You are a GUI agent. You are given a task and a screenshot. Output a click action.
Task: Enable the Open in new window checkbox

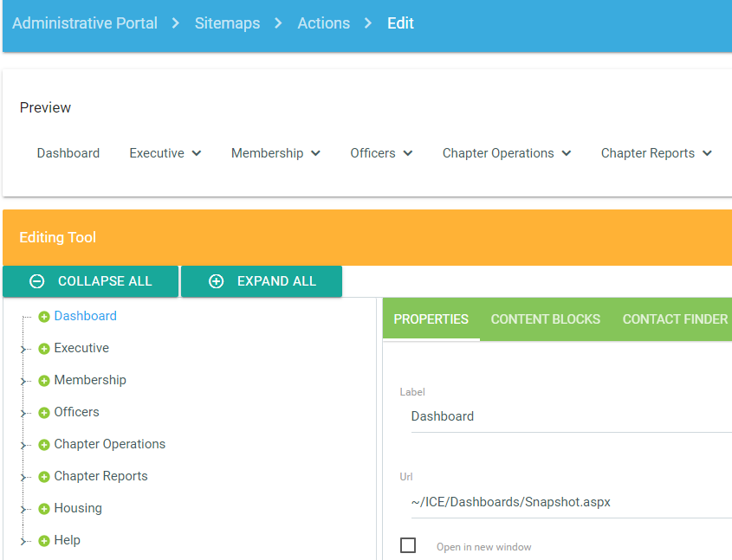point(408,545)
